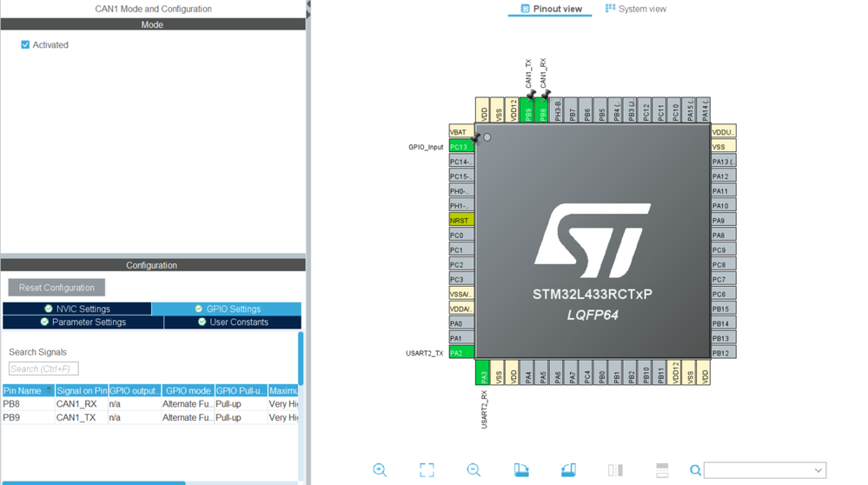The image size is (868, 485).
Task: Open the pin search dropdown
Action: [x=818, y=470]
